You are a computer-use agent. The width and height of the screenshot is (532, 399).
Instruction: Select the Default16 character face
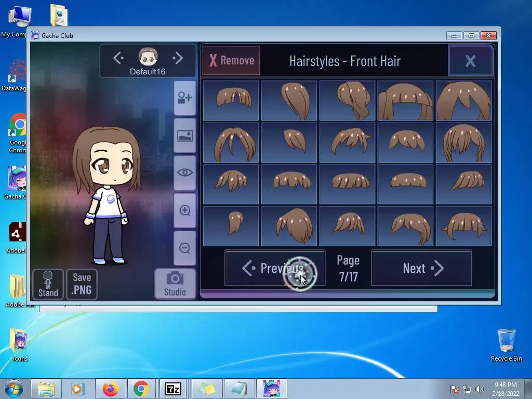148,57
